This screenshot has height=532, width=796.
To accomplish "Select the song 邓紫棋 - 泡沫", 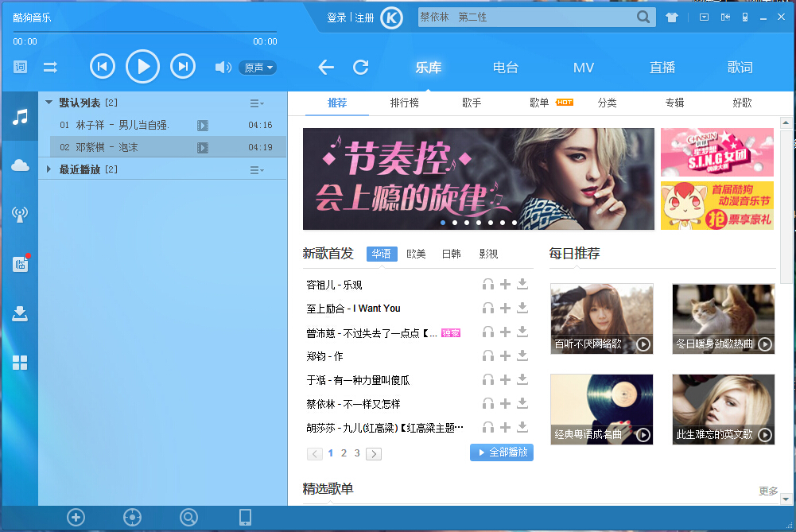I will pos(168,147).
